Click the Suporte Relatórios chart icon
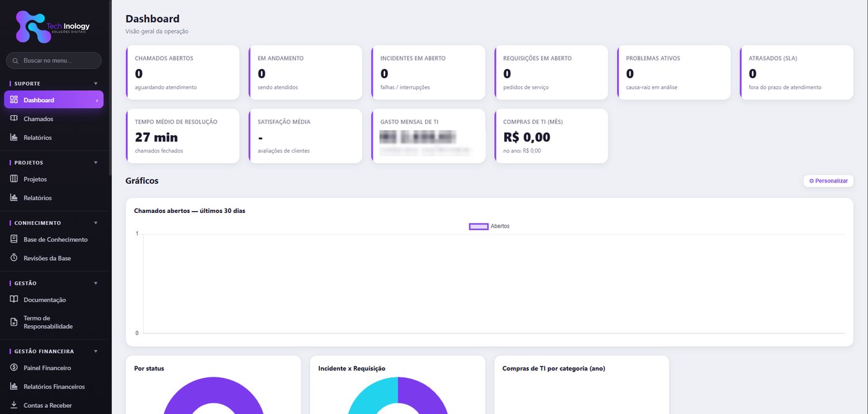The image size is (868, 414). tap(14, 137)
